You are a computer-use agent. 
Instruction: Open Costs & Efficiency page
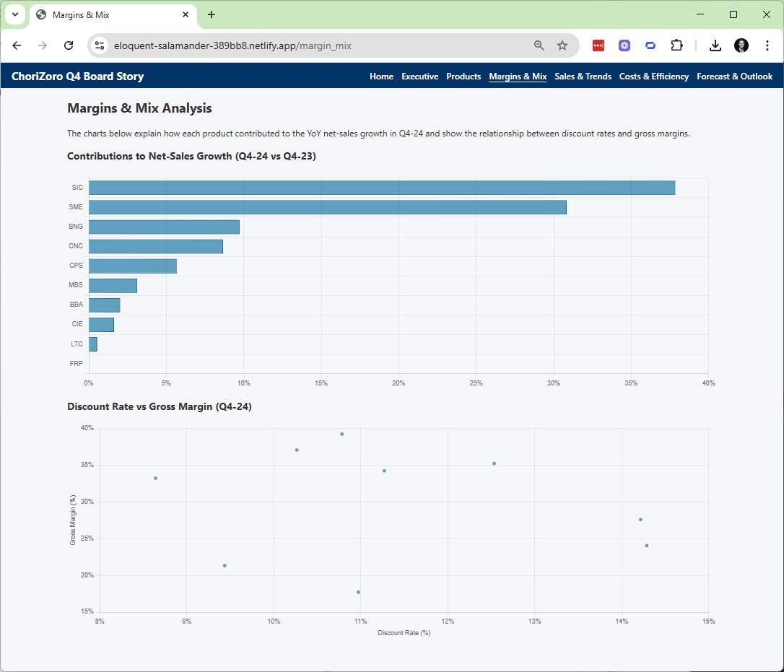654,77
